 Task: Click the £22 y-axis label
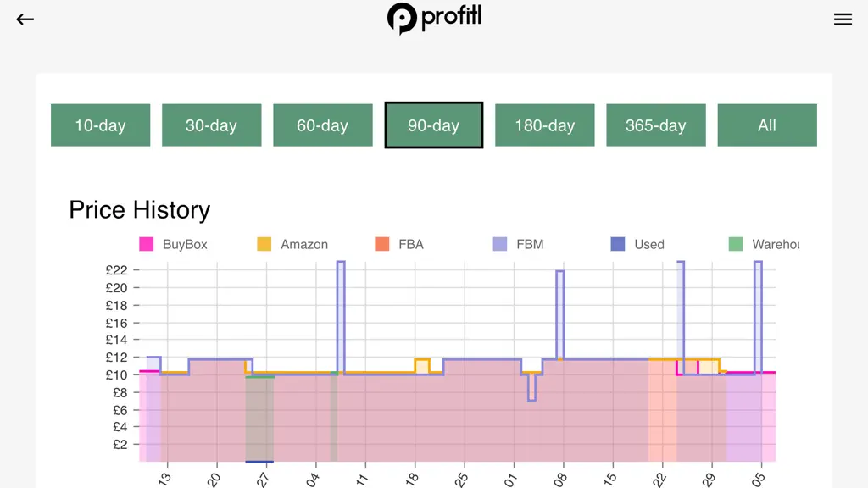point(116,270)
